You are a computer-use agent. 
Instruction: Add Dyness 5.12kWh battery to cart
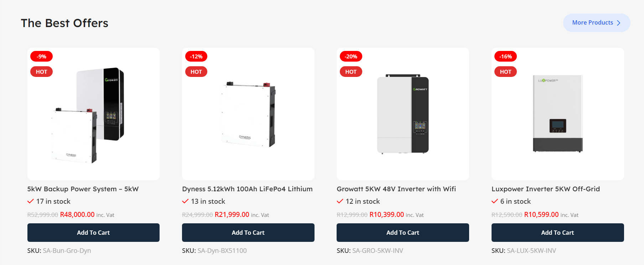pos(248,233)
